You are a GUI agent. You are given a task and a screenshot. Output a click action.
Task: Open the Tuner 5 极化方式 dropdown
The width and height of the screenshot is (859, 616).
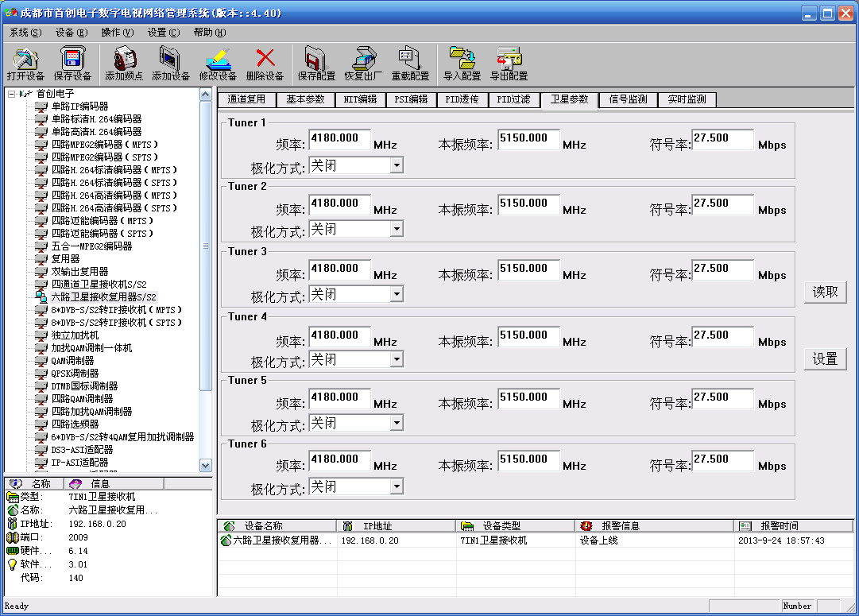tap(397, 423)
